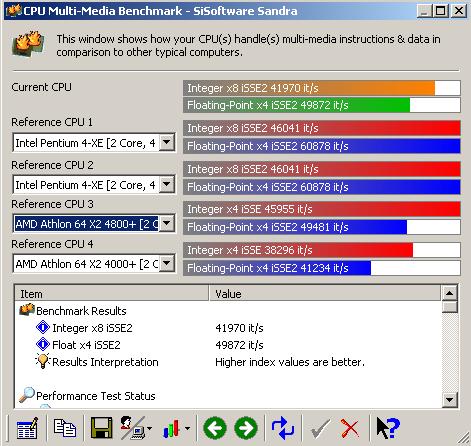The height and width of the screenshot is (446, 471).
Task: Click Current CPU orange Integer 41970 bar
Action: tap(322, 88)
